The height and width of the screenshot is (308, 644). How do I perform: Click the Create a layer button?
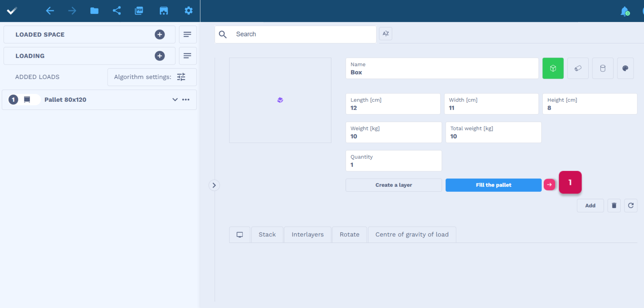tap(393, 185)
